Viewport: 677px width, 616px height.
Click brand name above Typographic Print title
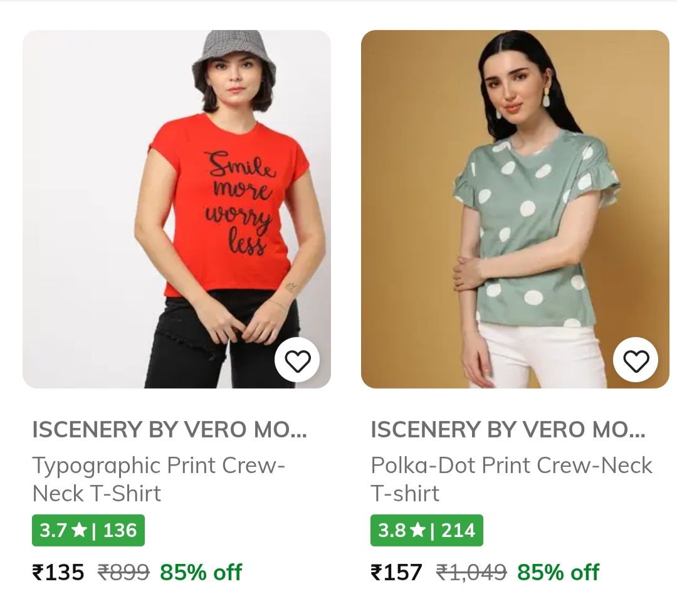point(169,430)
